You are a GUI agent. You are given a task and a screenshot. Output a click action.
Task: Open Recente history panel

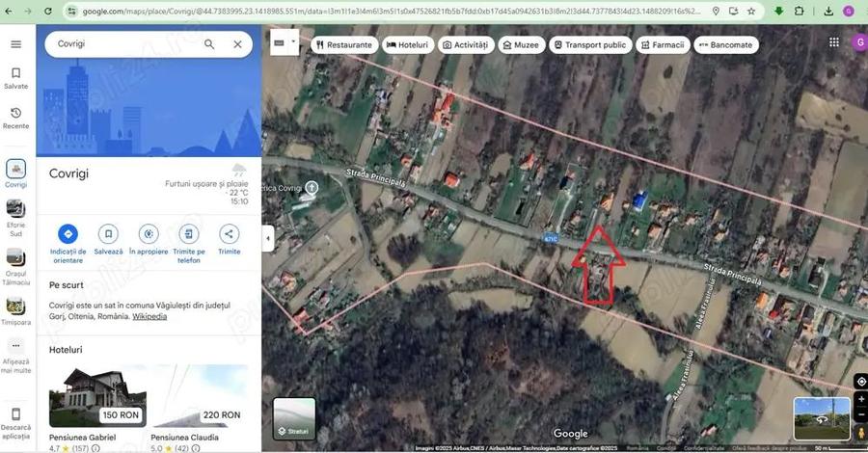pos(15,118)
